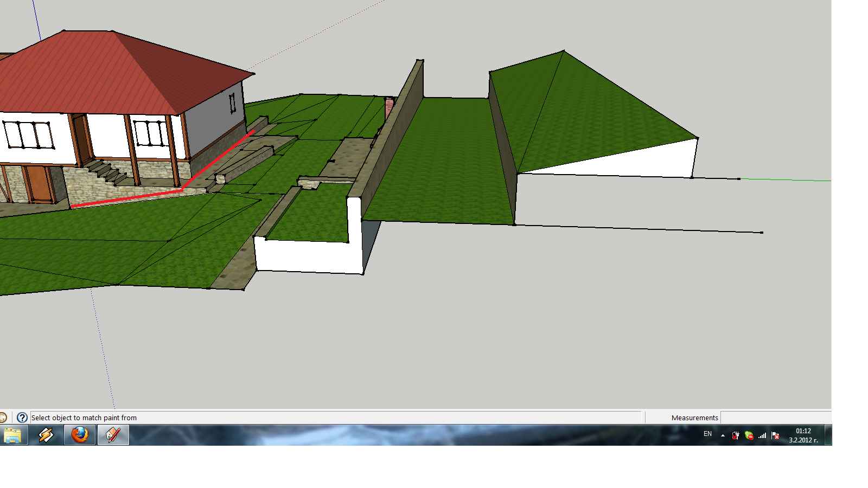Expand hidden system tray icons arrow

tap(723, 435)
